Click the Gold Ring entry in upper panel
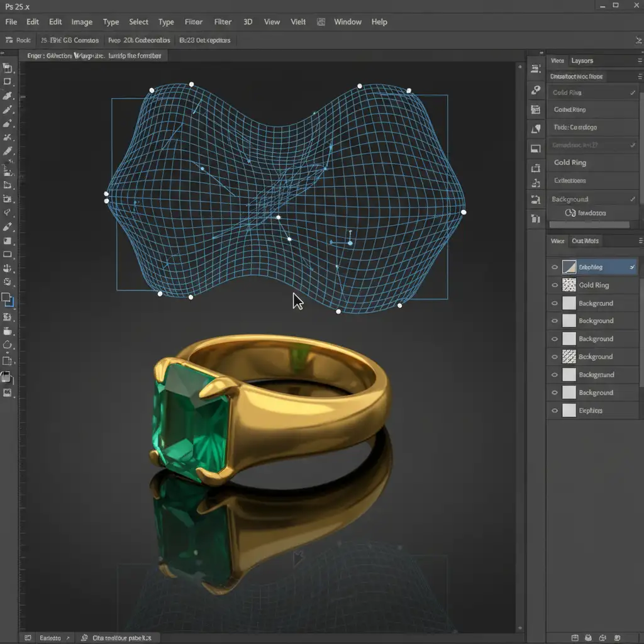Viewport: 644px width, 644px height. 570,163
